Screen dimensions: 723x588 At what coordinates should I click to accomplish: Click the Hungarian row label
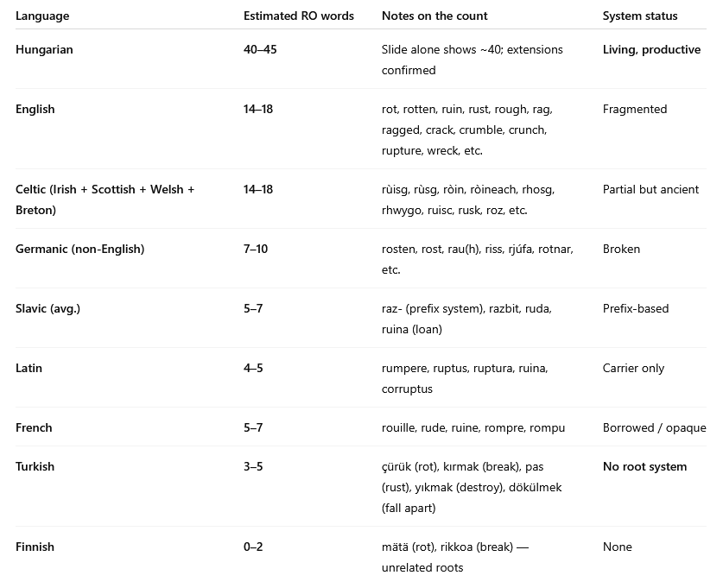[44, 49]
